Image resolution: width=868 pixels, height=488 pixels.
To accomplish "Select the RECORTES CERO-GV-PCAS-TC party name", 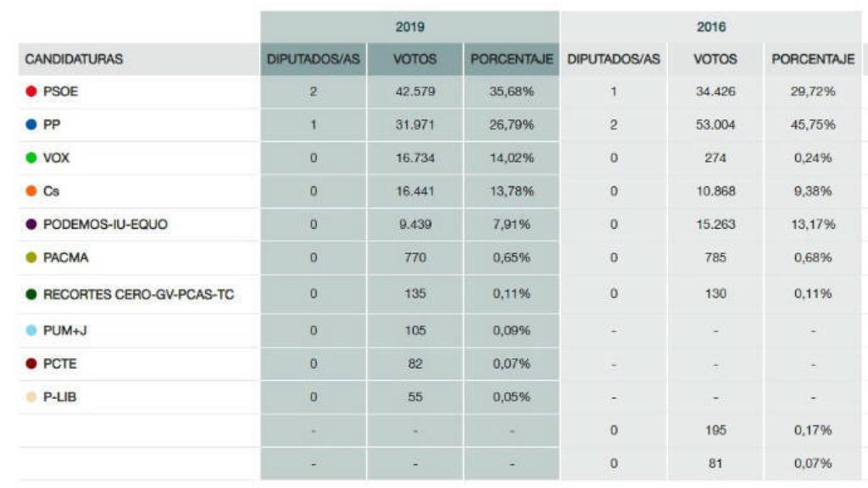I will (138, 294).
